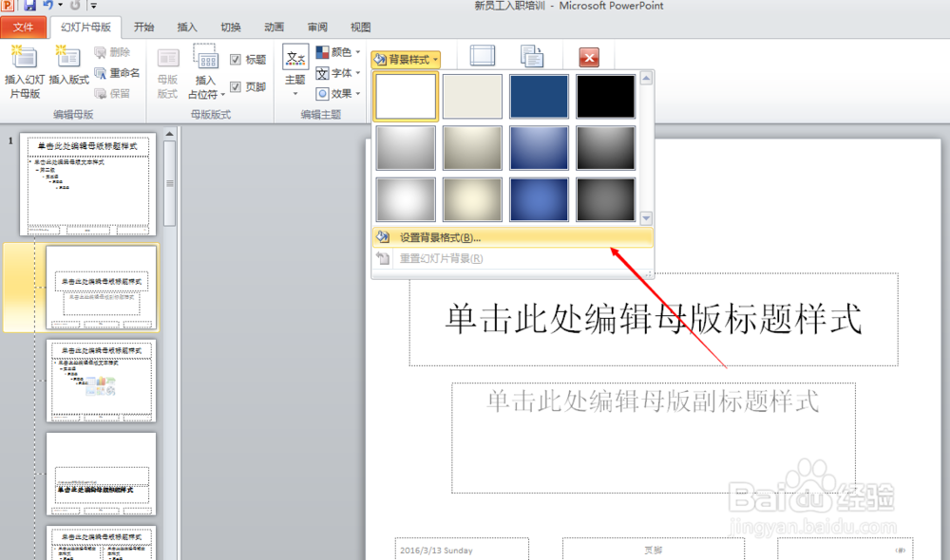
Task: Click the page setup icon beside 背景样式
Action: click(x=483, y=56)
